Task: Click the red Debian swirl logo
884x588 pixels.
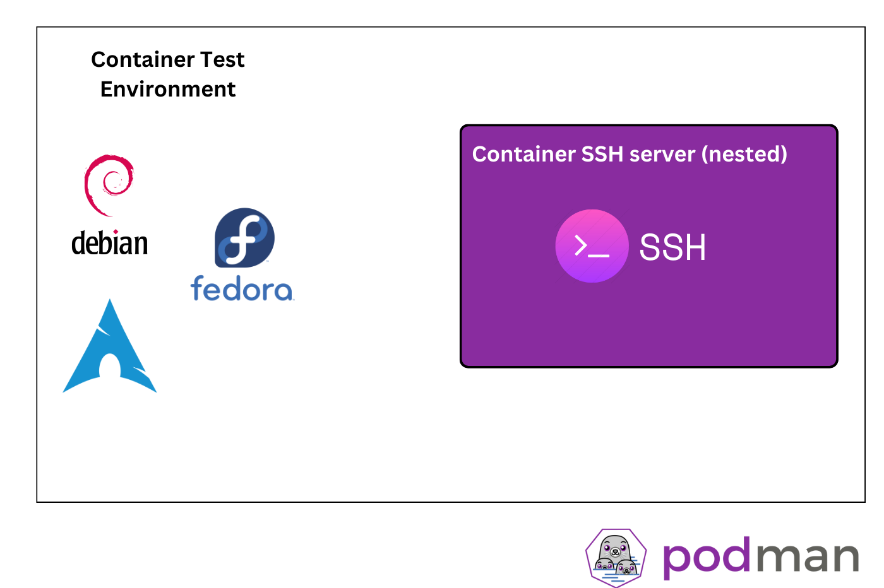Action: coord(109,185)
